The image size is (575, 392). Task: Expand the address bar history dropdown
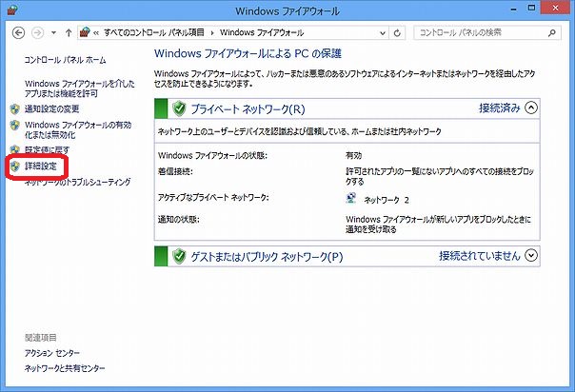[x=383, y=33]
